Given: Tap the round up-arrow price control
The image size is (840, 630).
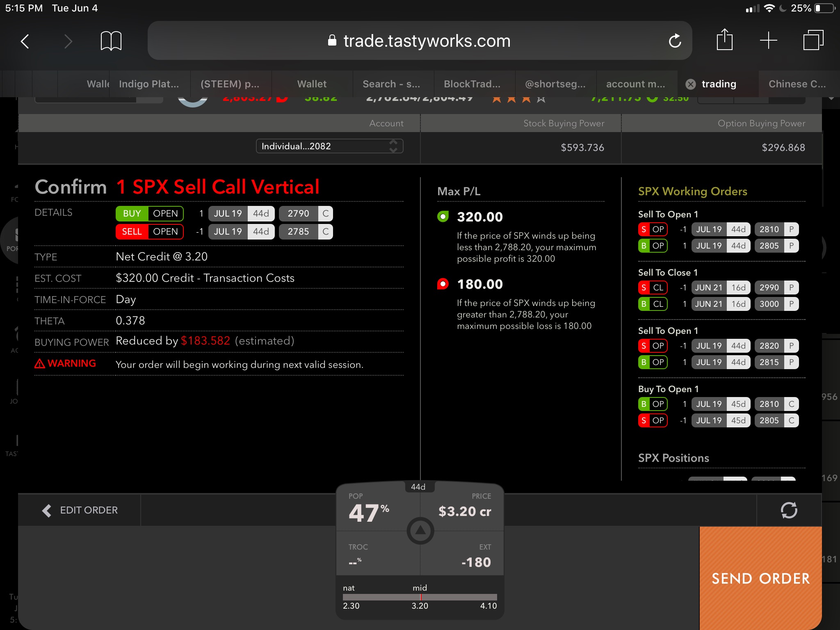Looking at the screenshot, I should point(420,531).
